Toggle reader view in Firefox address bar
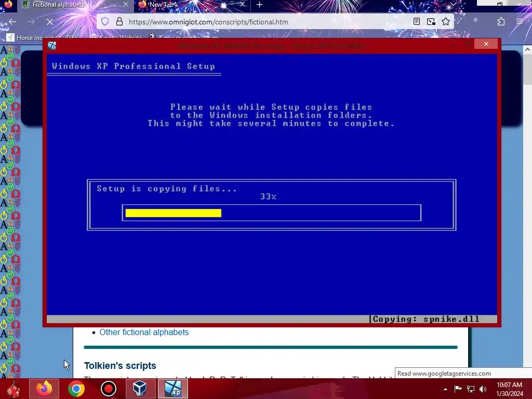The width and height of the screenshot is (532, 399). pyautogui.click(x=416, y=22)
